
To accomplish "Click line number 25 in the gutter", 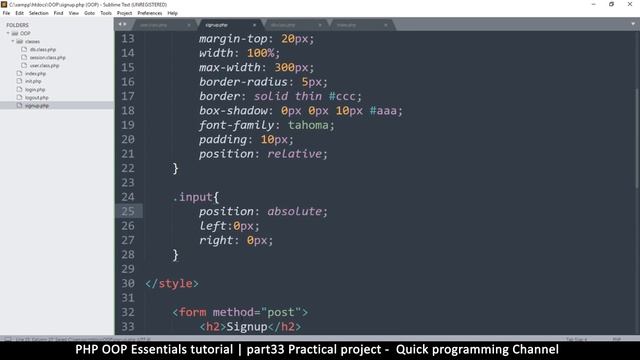I will (x=128, y=211).
